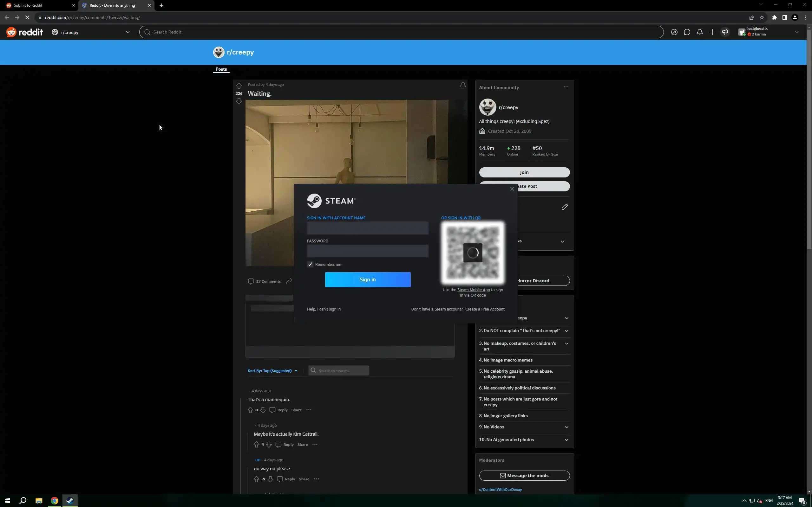Click the post notification bell icon
The image size is (812, 507).
[463, 86]
